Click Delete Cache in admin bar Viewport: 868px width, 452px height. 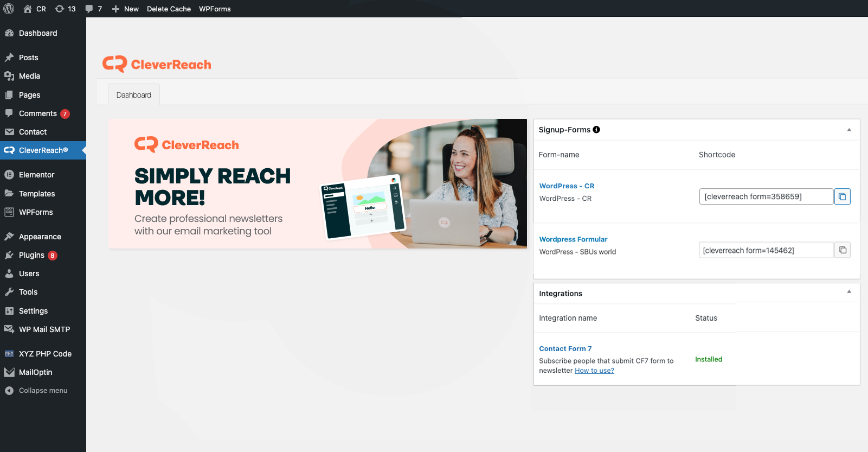(169, 9)
